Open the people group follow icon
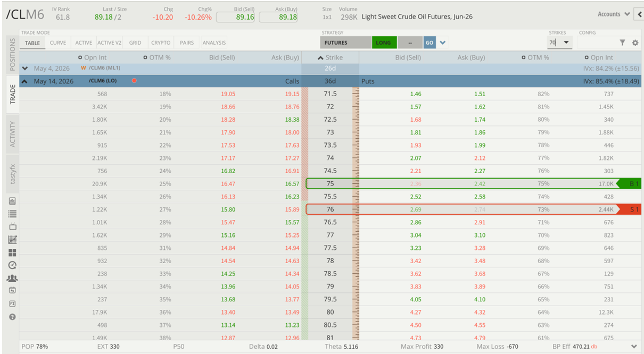644x354 pixels. [x=12, y=278]
